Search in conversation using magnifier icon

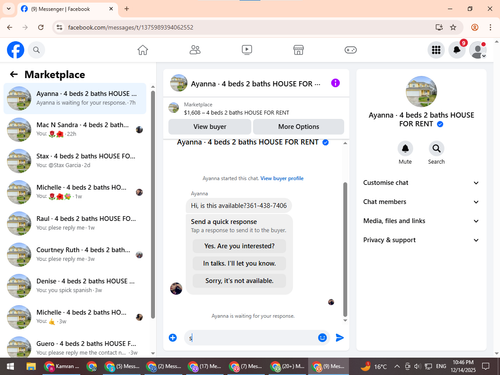pos(436,149)
